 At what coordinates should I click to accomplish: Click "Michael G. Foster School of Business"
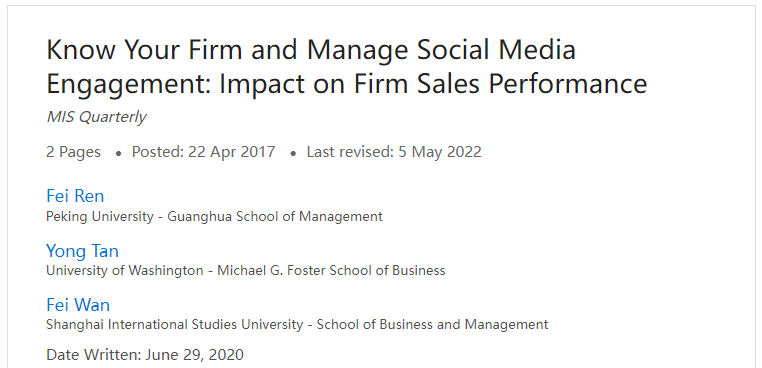(331, 270)
